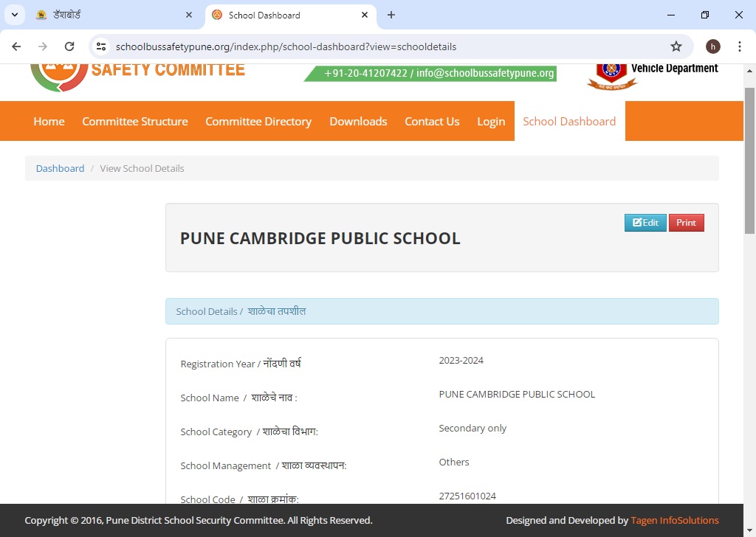Open the Chrome profile avatar
This screenshot has width=756, height=537.
(712, 46)
